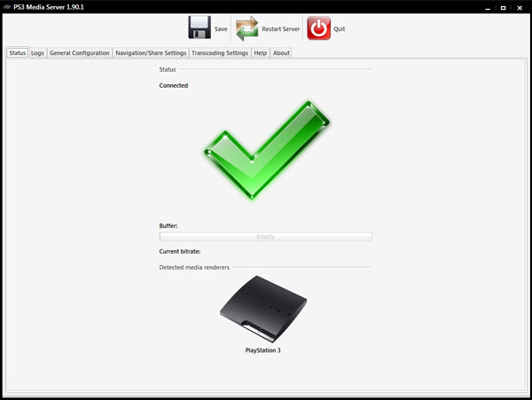The image size is (532, 400).
Task: Minimize the PS3 Media Server window
Action: click(488, 7)
